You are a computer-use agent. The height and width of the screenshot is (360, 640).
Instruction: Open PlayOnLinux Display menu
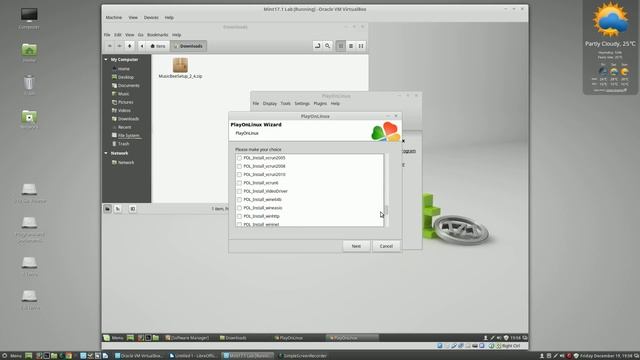[x=270, y=104]
